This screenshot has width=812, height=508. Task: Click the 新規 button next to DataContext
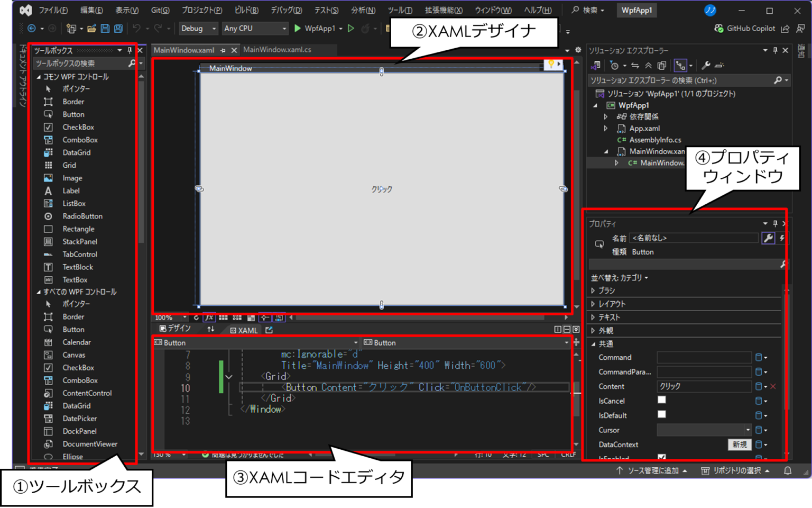click(x=739, y=444)
